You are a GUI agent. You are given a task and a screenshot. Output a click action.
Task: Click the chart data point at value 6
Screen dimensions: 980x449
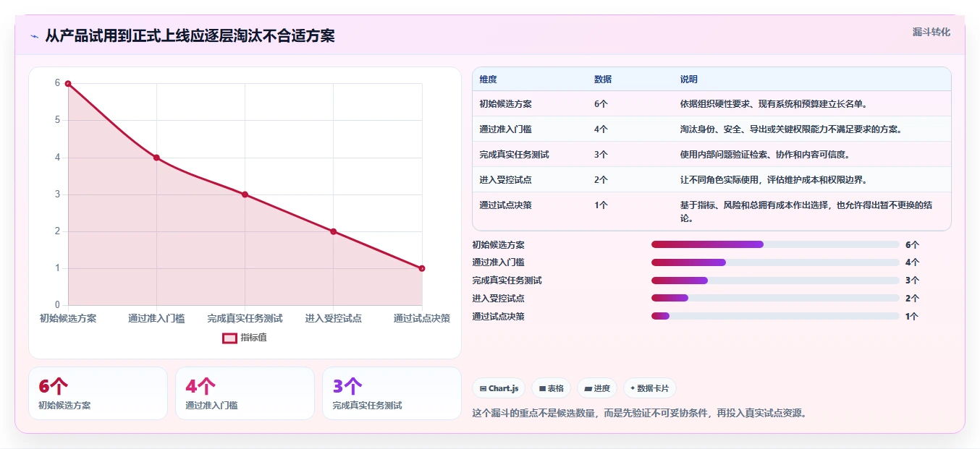point(68,84)
